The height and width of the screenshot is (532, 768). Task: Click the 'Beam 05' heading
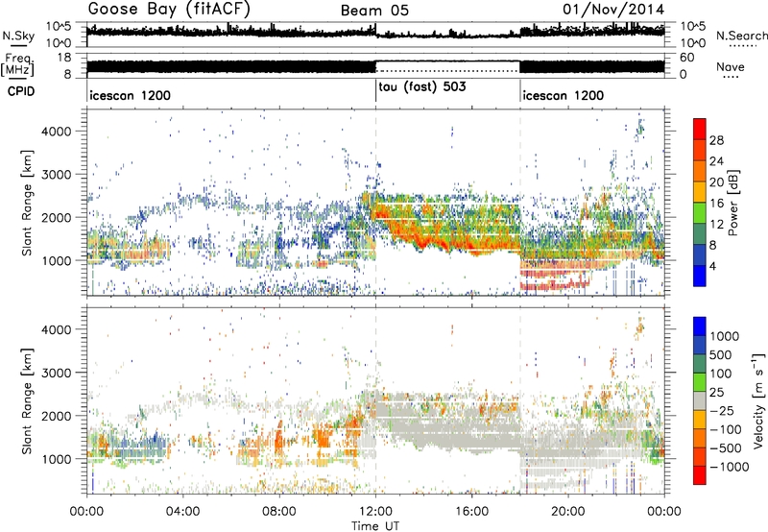coord(374,11)
